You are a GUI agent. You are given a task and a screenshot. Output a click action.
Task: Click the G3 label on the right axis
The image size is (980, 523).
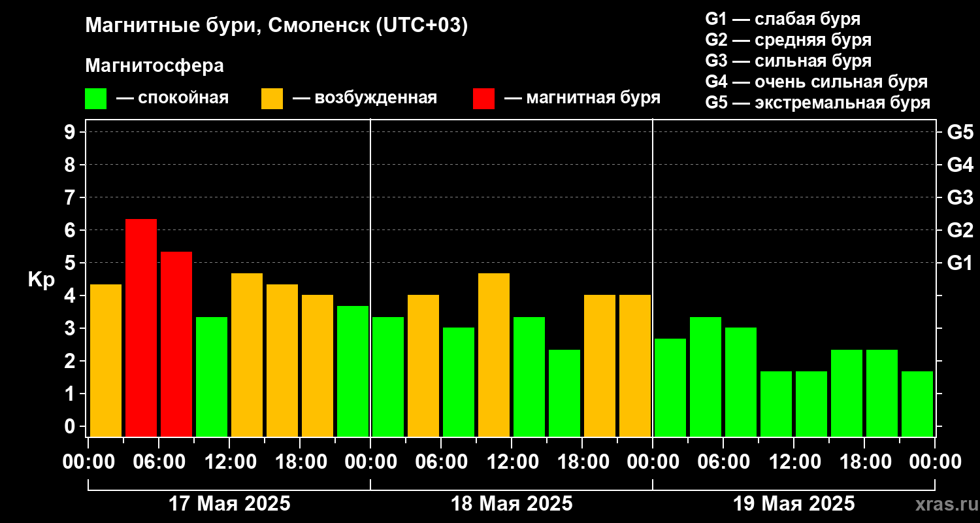960,197
